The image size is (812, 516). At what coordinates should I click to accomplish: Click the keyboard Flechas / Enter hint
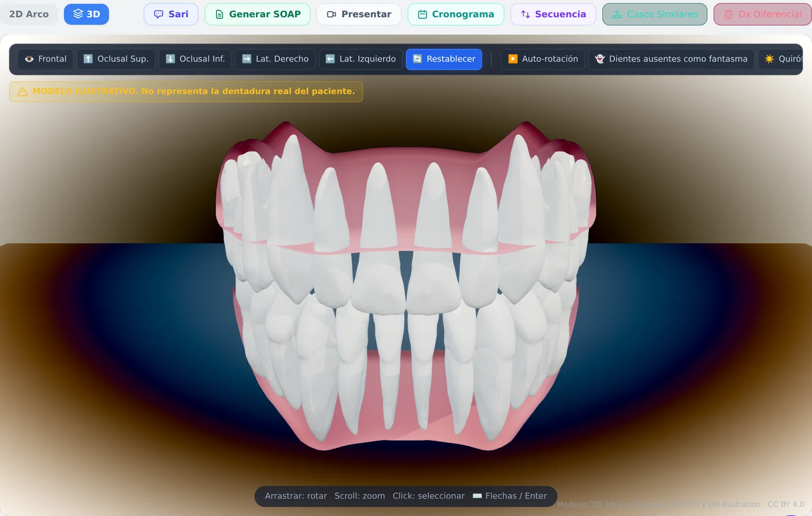tap(510, 496)
